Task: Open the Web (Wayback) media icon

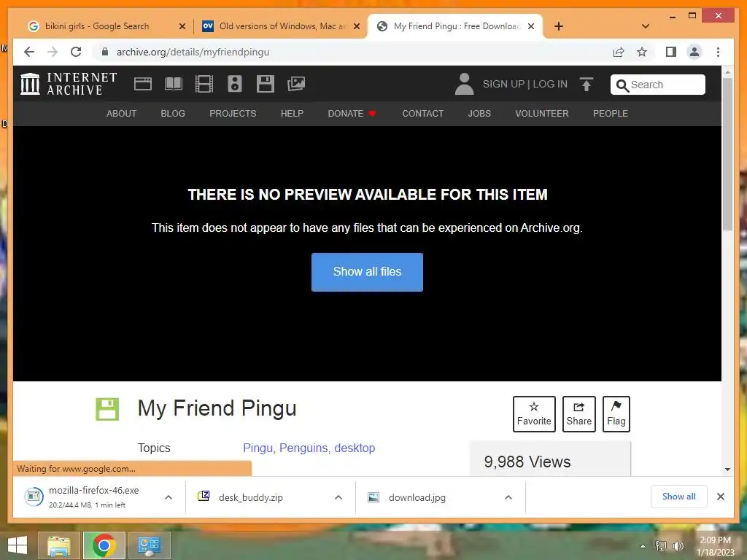Action: tap(142, 84)
